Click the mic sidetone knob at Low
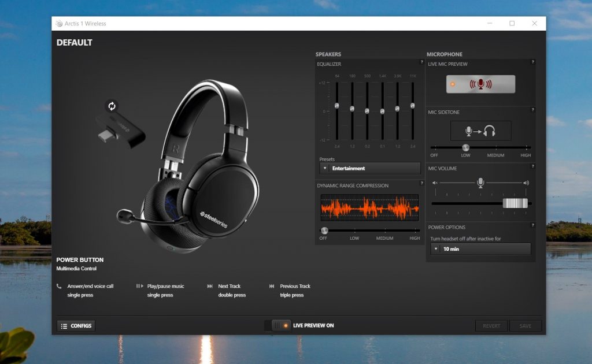Image resolution: width=592 pixels, height=364 pixels. point(465,147)
